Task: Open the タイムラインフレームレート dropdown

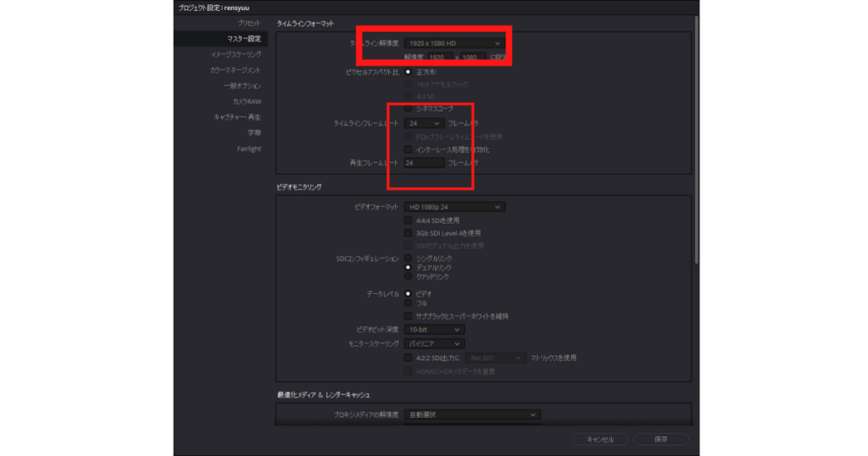Action: [423, 123]
